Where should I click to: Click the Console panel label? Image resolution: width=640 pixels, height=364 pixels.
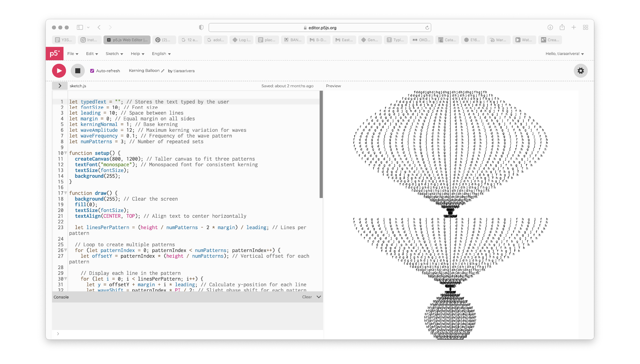pyautogui.click(x=61, y=297)
